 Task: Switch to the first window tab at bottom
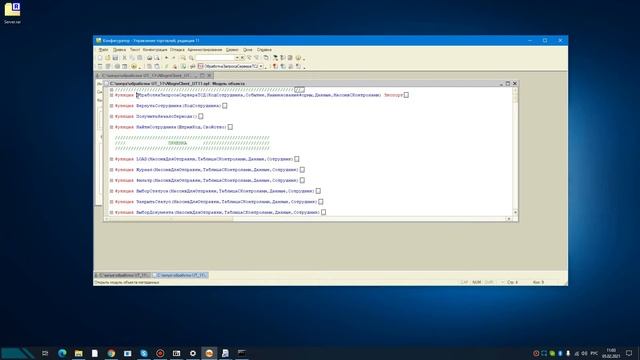tap(123, 276)
